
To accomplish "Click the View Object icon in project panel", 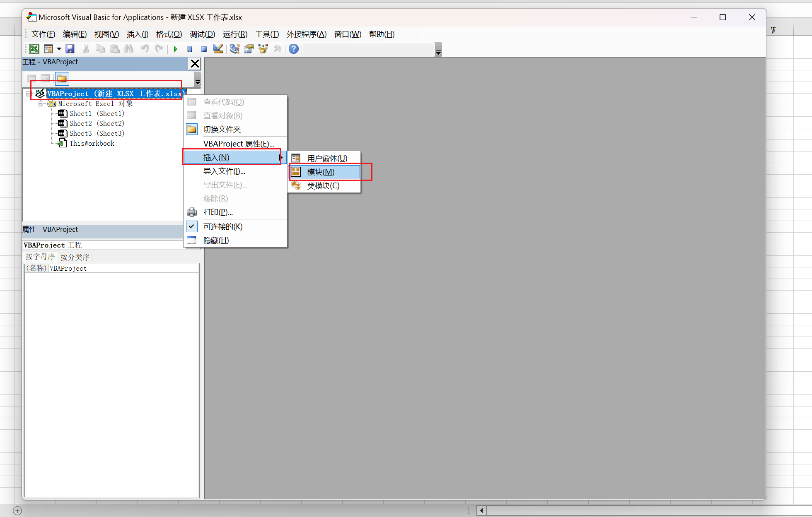I will pos(45,78).
